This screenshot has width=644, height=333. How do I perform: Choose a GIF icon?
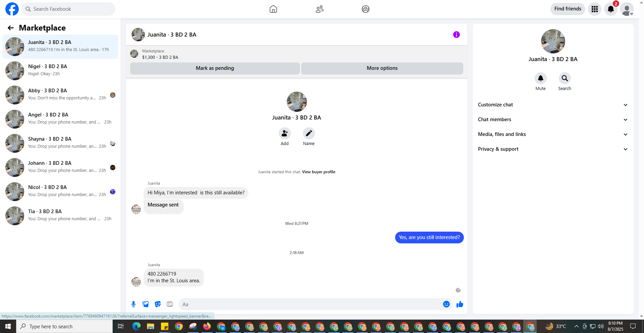(x=170, y=304)
